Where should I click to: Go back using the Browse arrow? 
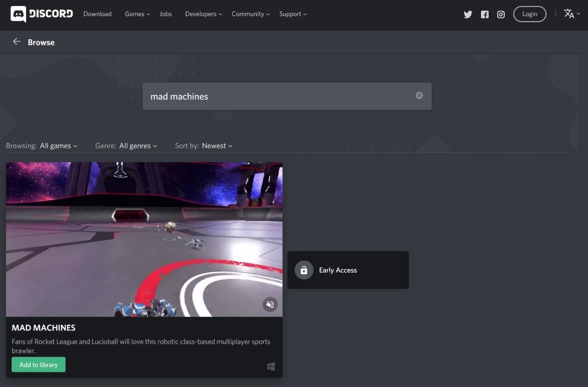[16, 42]
